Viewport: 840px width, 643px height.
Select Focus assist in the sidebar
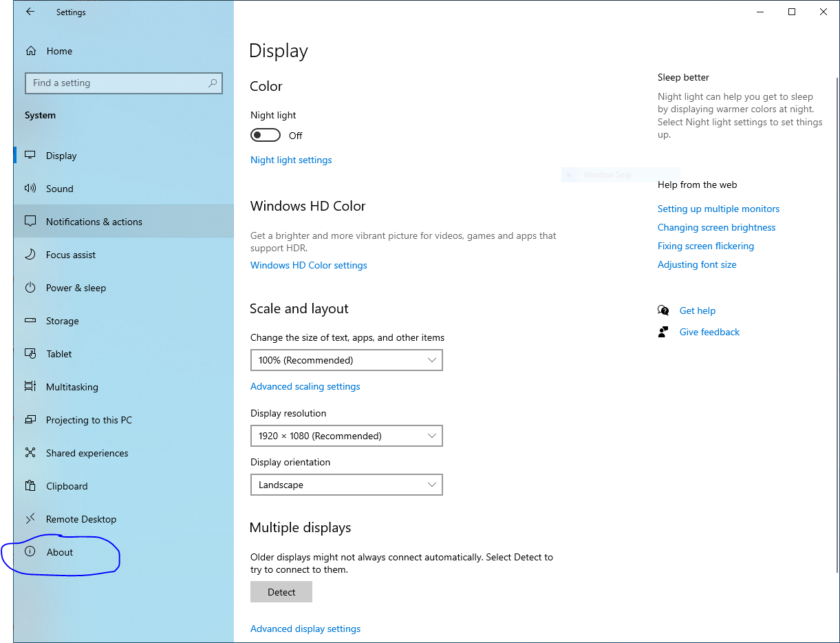[x=124, y=255]
